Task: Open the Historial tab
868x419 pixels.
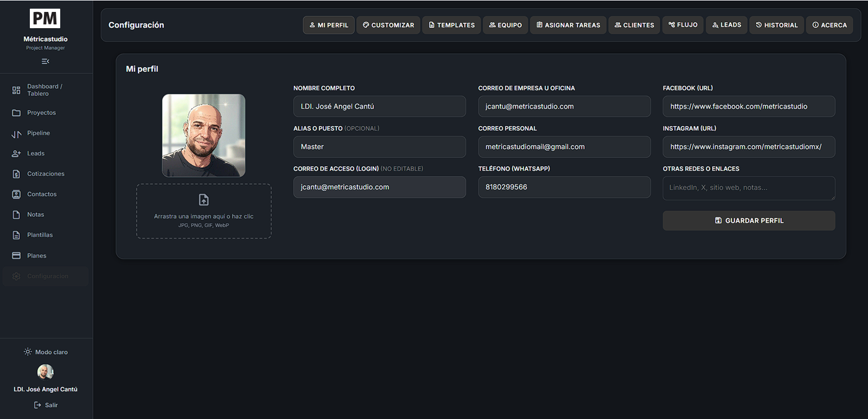Action: click(777, 25)
